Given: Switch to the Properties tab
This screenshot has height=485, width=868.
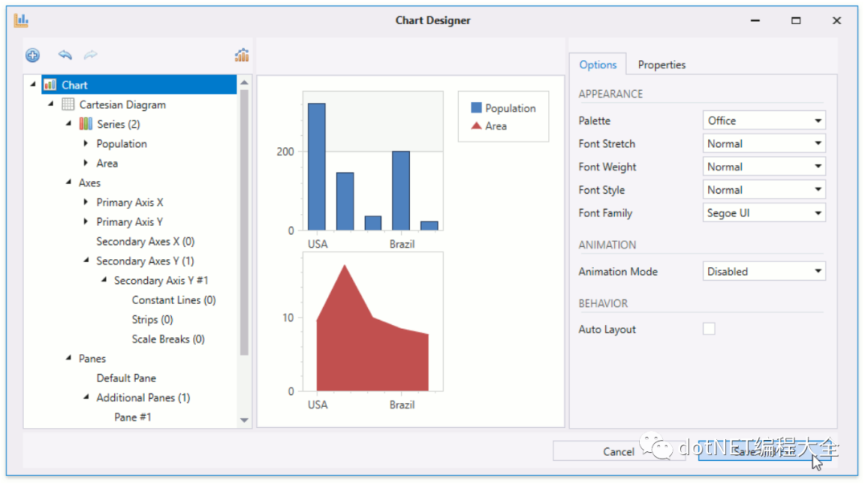Looking at the screenshot, I should click(x=664, y=64).
